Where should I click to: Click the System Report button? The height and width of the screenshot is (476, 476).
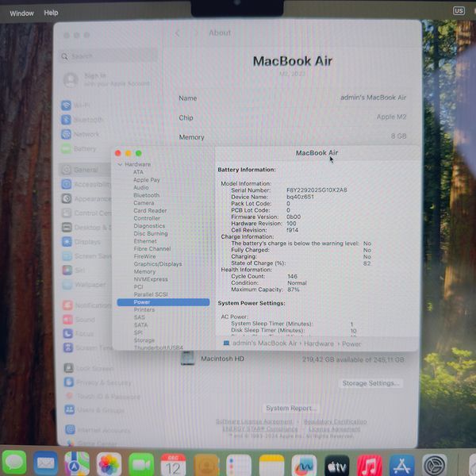coord(291,409)
